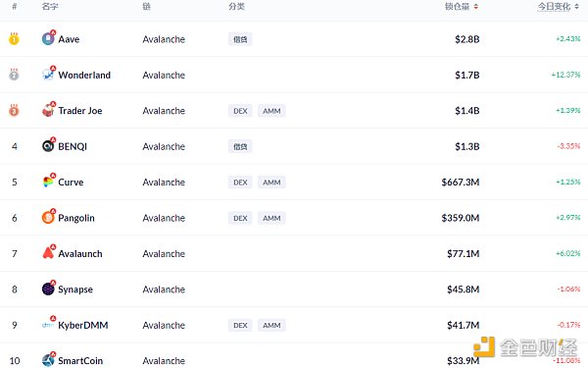Viewport: 588px width, 368px height.
Task: Click the Curve rainbow logo icon
Action: click(48, 181)
